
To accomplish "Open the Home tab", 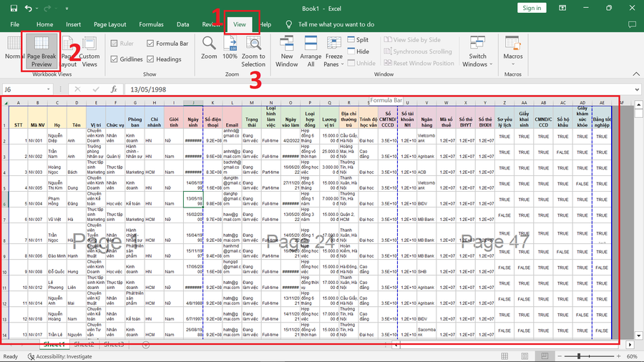I will (x=44, y=24).
